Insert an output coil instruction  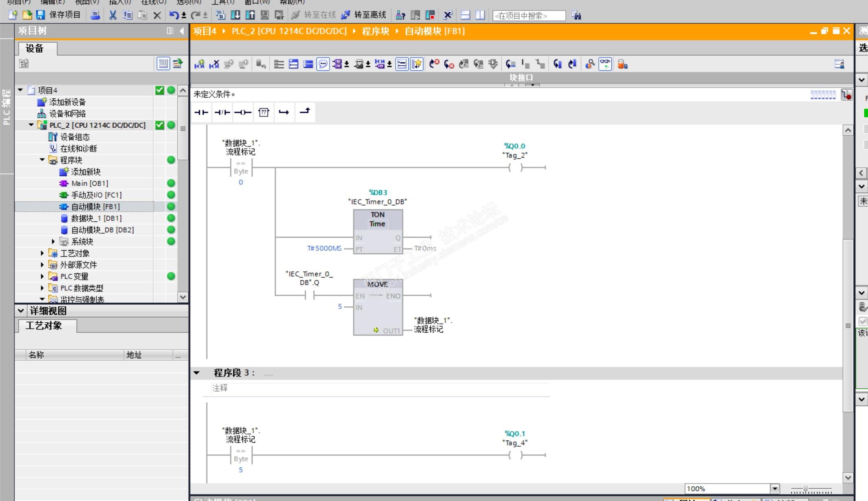pyautogui.click(x=243, y=112)
